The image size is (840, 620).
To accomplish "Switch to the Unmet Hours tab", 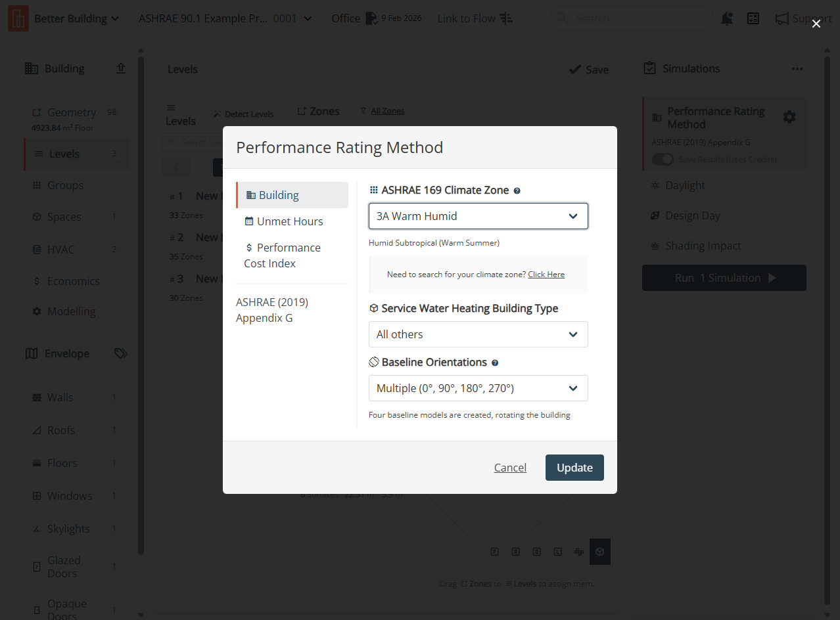I will tap(290, 221).
